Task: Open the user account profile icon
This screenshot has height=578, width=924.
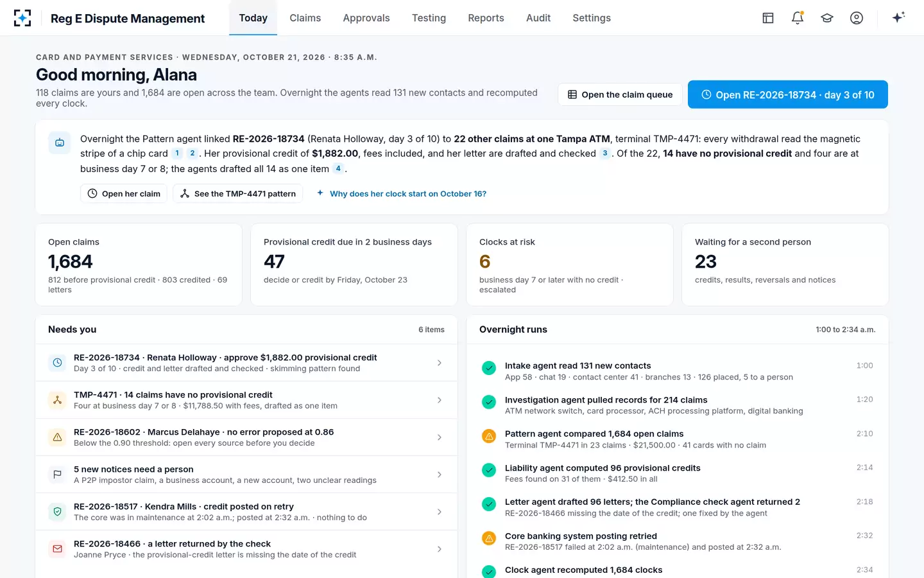Action: [857, 18]
